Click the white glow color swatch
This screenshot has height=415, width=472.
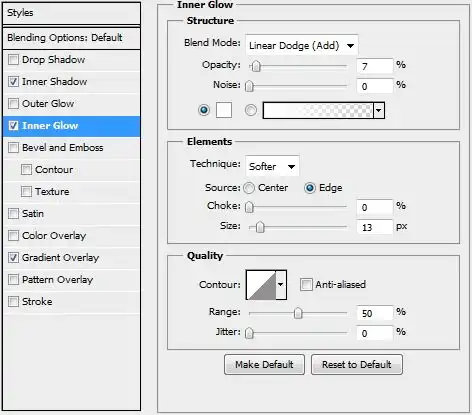tap(224, 110)
